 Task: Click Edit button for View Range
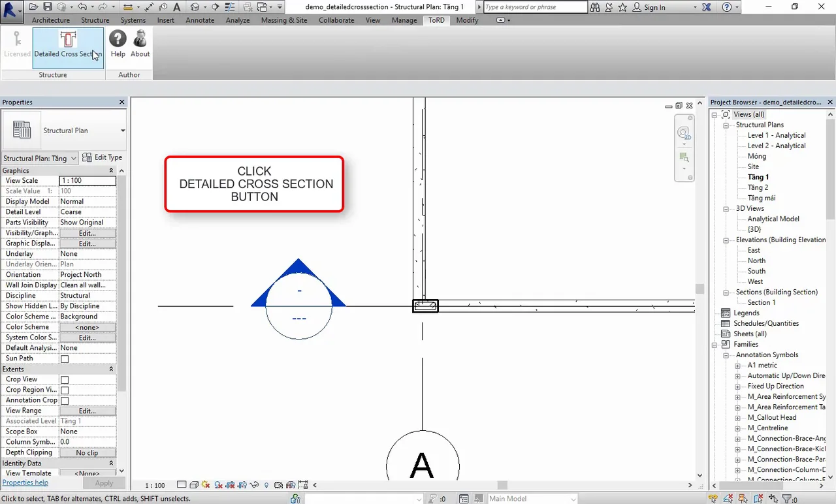click(88, 411)
